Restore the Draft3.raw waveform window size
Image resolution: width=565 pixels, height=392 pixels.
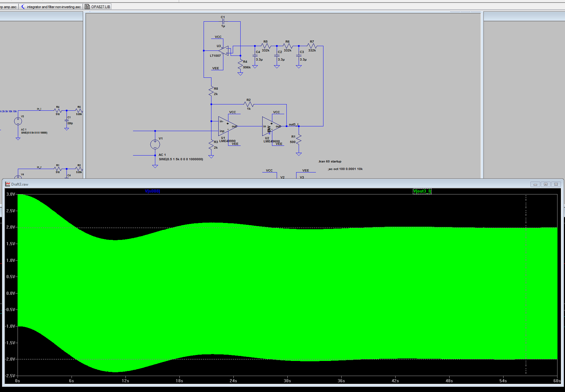point(546,184)
